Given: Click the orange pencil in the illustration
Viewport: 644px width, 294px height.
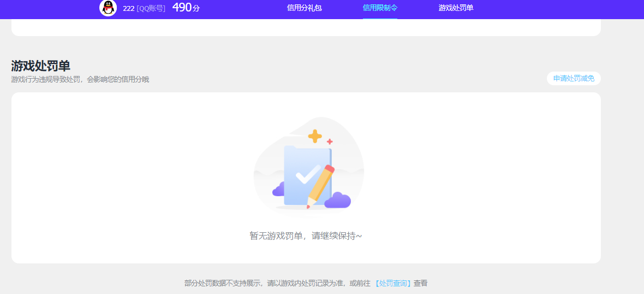Looking at the screenshot, I should [x=321, y=186].
